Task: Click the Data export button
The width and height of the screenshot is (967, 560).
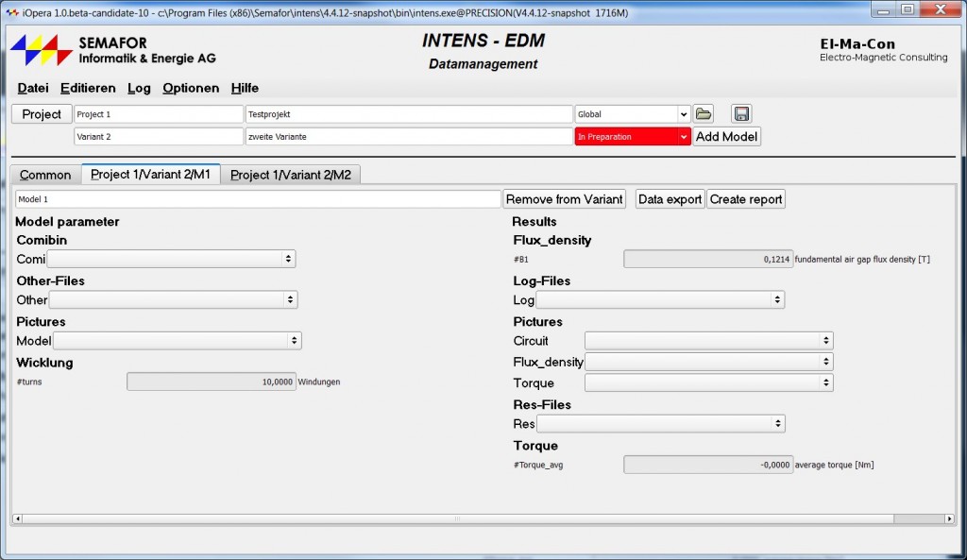Action: pyautogui.click(x=670, y=199)
